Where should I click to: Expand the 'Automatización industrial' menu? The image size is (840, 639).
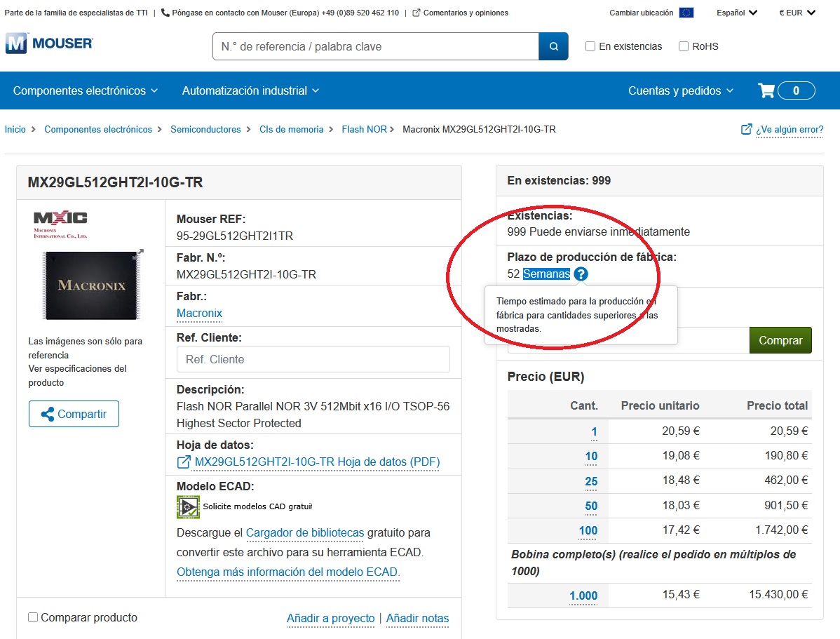pos(250,90)
